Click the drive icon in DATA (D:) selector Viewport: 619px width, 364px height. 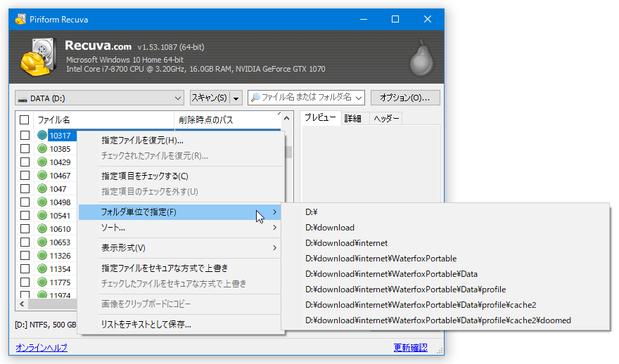[x=23, y=98]
